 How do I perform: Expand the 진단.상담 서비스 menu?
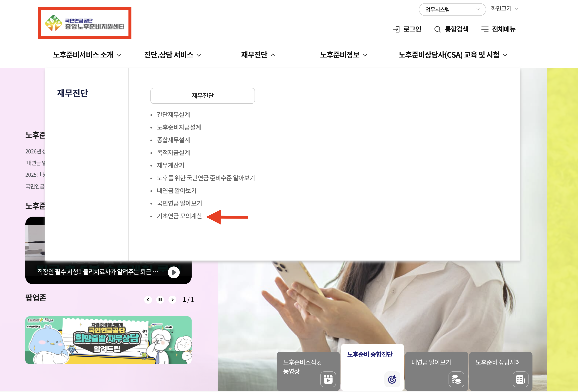[x=173, y=55]
